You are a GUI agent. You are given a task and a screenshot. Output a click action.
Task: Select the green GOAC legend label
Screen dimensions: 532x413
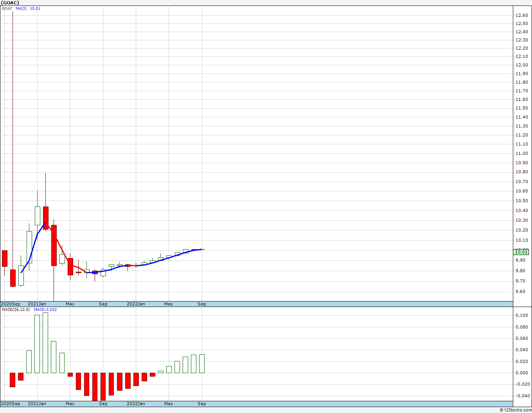tap(7, 9)
